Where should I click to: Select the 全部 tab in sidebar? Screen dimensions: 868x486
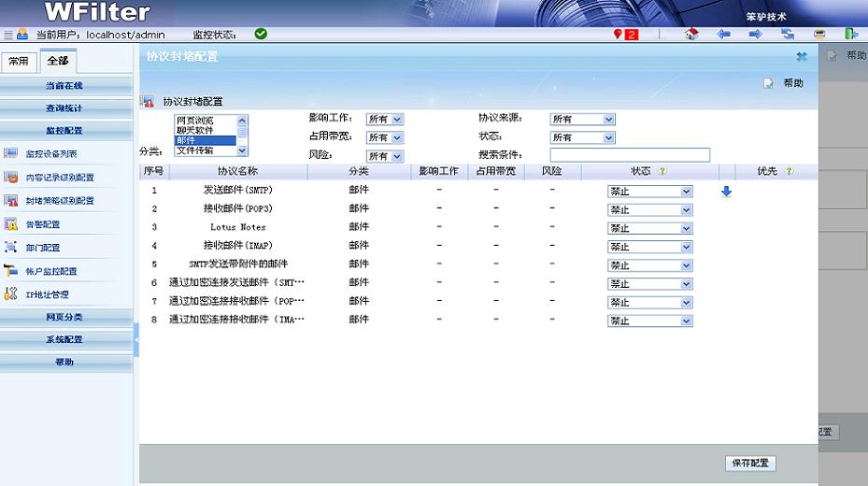(x=57, y=61)
